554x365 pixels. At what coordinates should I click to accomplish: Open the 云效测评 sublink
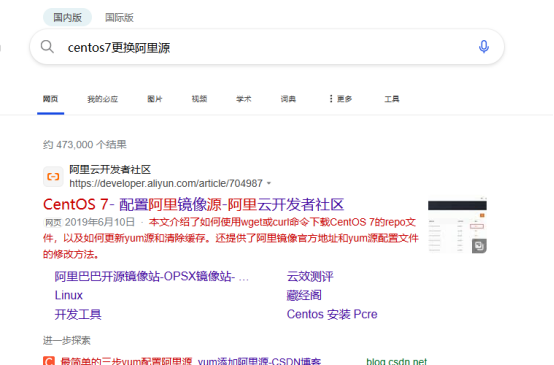310,276
